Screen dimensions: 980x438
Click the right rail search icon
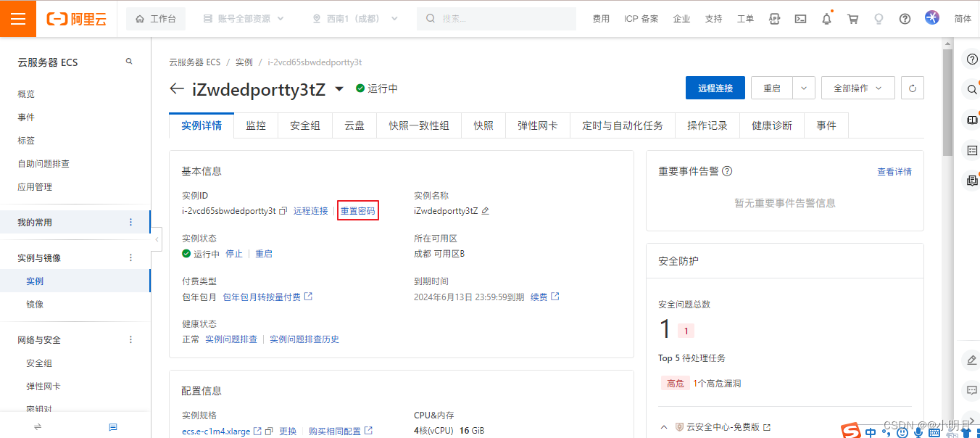pyautogui.click(x=972, y=89)
